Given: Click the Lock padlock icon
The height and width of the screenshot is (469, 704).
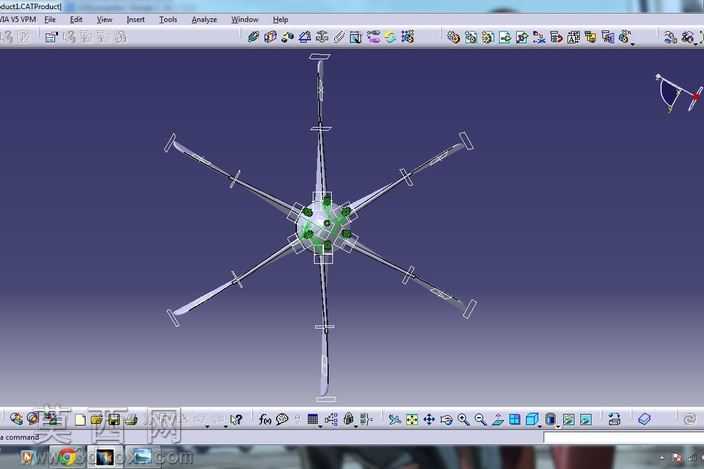Looking at the screenshot, I should click(348, 420).
